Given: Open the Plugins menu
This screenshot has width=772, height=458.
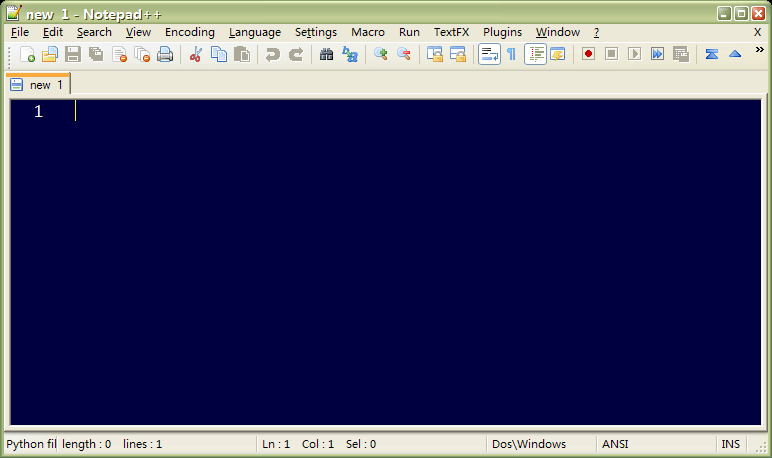Looking at the screenshot, I should [x=502, y=32].
